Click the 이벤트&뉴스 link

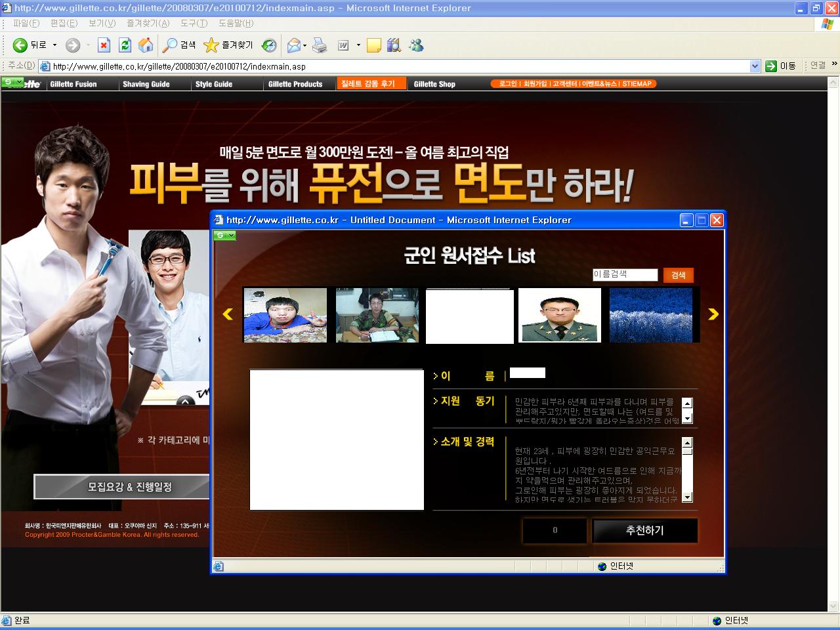pyautogui.click(x=599, y=84)
